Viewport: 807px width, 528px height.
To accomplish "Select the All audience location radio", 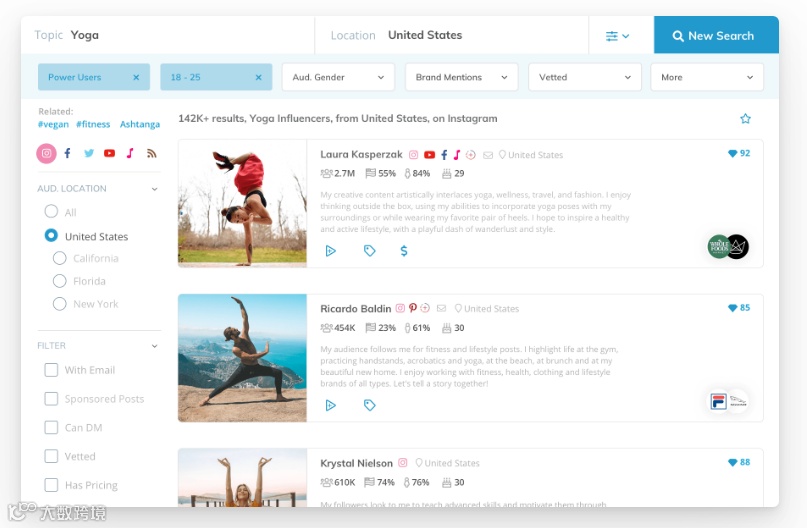I will [x=51, y=211].
